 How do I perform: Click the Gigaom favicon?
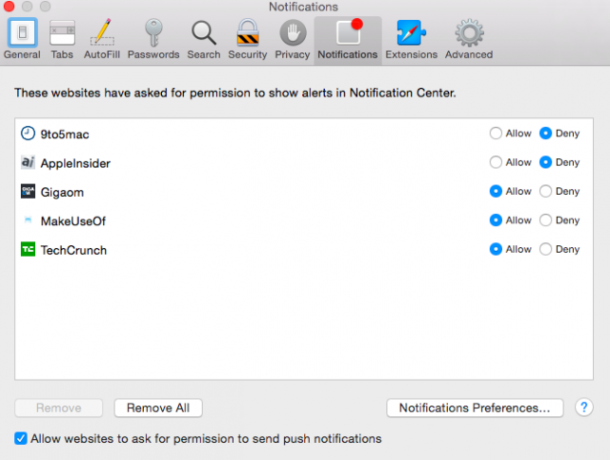tap(28, 191)
